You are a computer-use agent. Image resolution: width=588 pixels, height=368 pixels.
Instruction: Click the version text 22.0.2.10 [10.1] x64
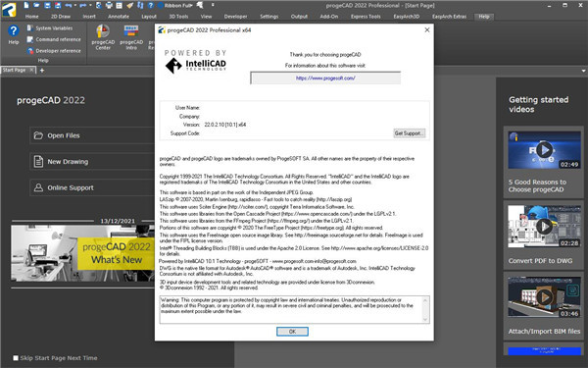[x=225, y=125]
